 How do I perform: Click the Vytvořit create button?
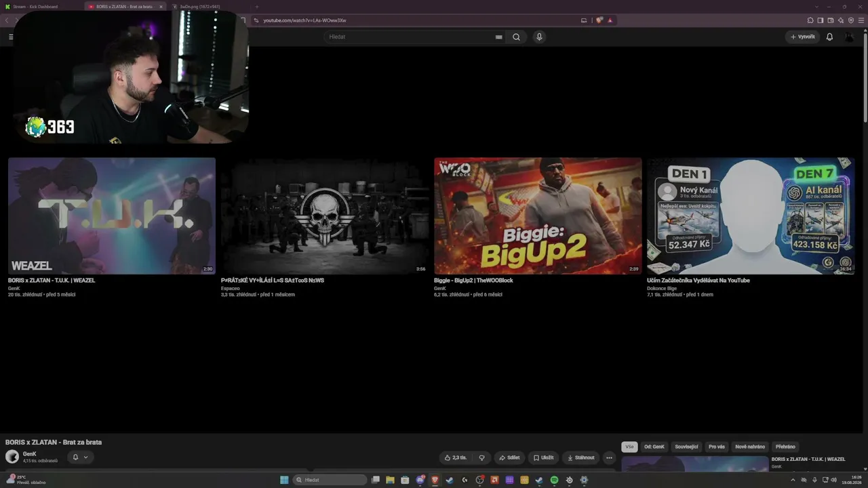(x=802, y=37)
